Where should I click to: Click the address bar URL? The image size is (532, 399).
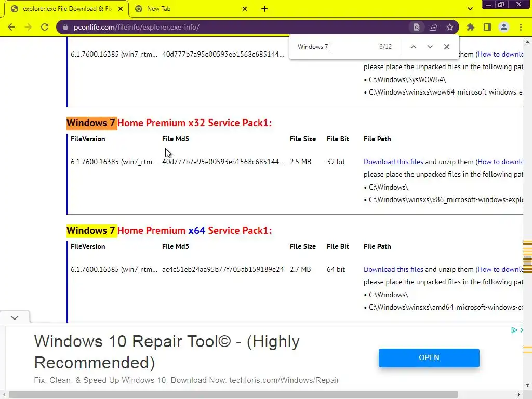137,27
